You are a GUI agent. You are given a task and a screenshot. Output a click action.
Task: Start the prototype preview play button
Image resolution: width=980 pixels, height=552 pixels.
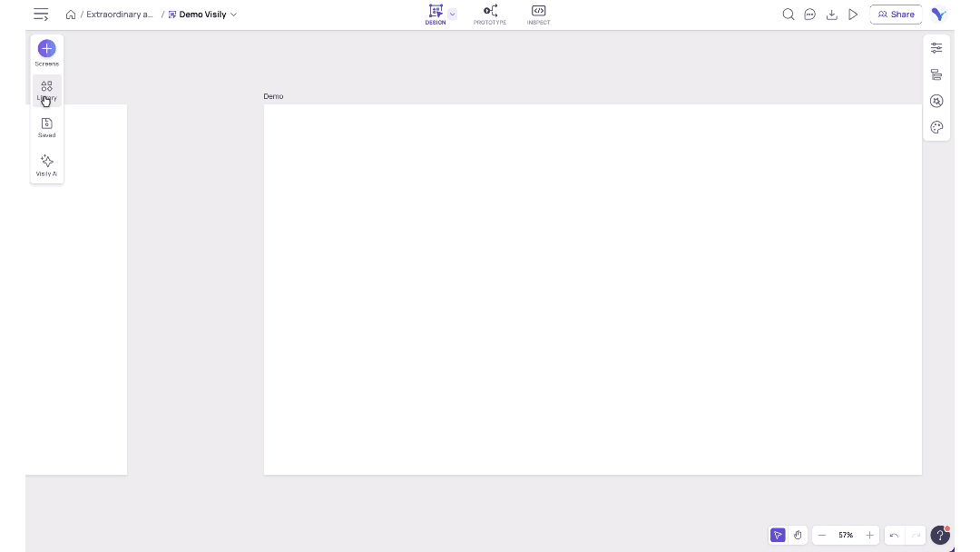click(853, 15)
